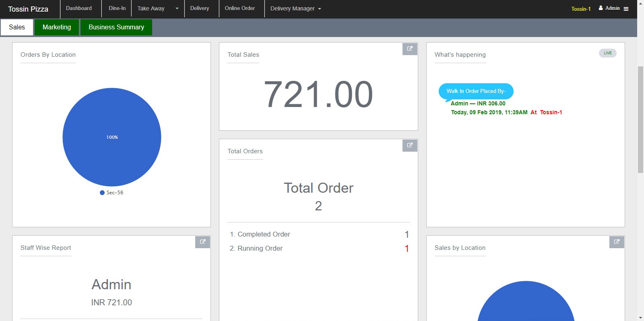The width and height of the screenshot is (644, 321).
Task: Open the Delivery menu item
Action: (x=200, y=8)
